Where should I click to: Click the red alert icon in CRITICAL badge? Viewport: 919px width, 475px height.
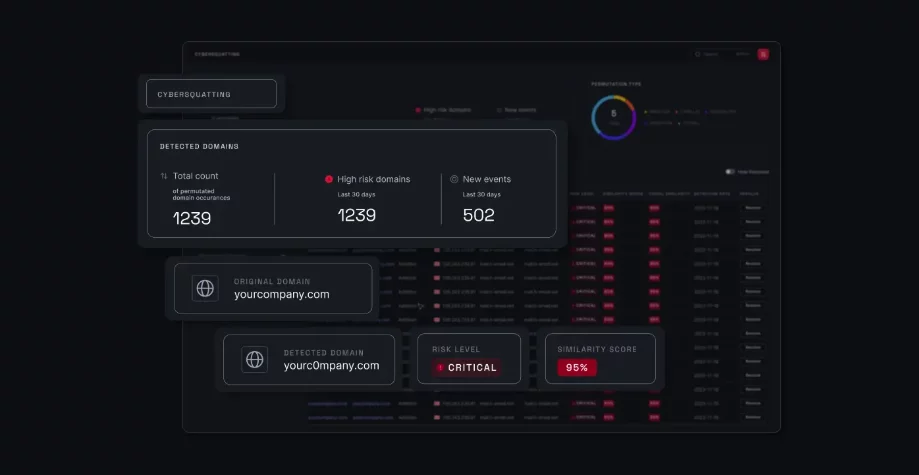coord(441,367)
